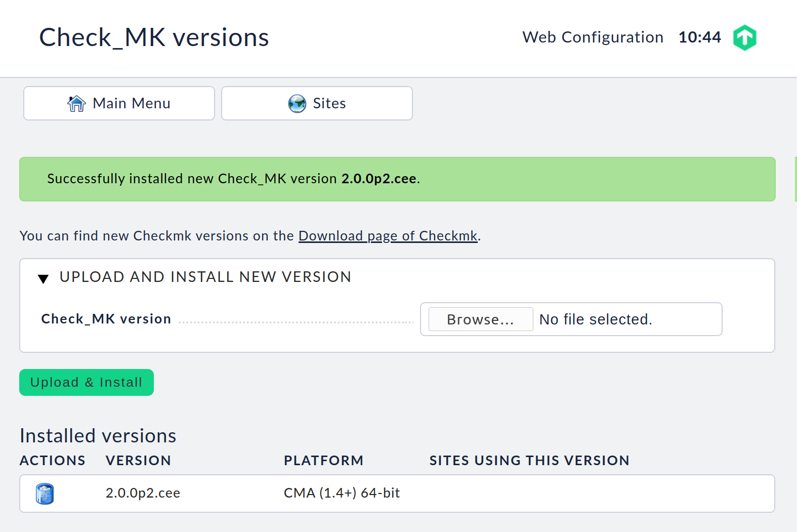Open the Main Menu button label
797x532 pixels.
tap(132, 103)
